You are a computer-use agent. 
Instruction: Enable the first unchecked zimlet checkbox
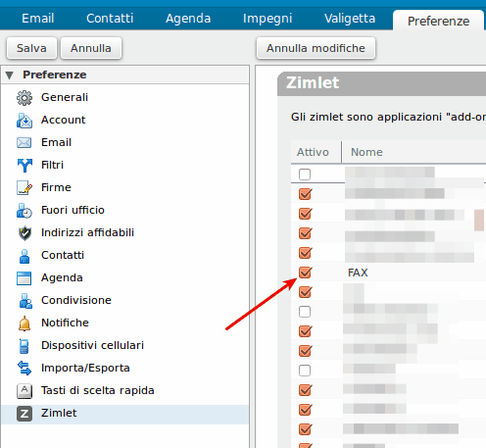click(305, 174)
